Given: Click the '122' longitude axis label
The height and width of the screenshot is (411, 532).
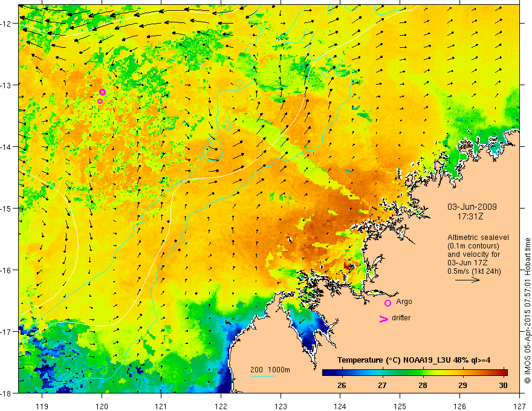Looking at the screenshot, I should 221,406.
